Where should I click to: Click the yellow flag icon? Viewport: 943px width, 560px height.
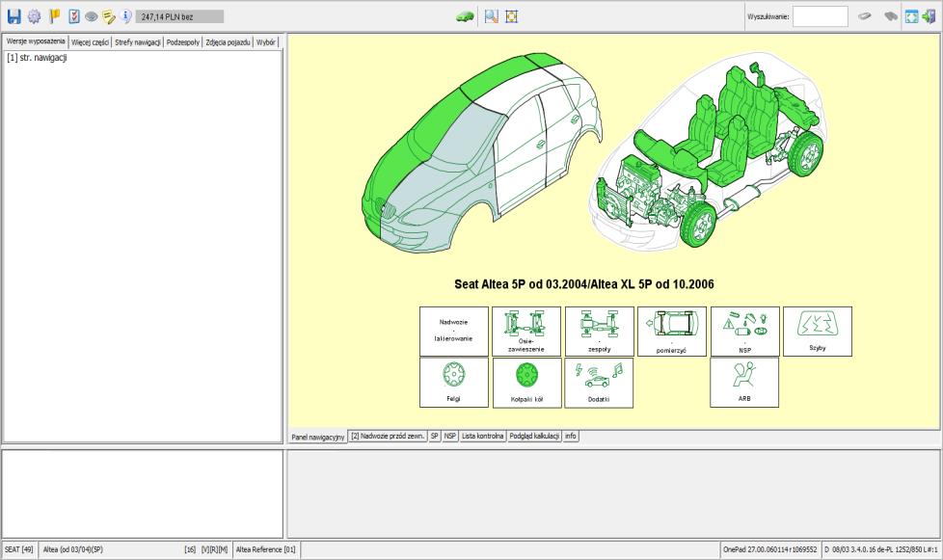click(x=55, y=16)
